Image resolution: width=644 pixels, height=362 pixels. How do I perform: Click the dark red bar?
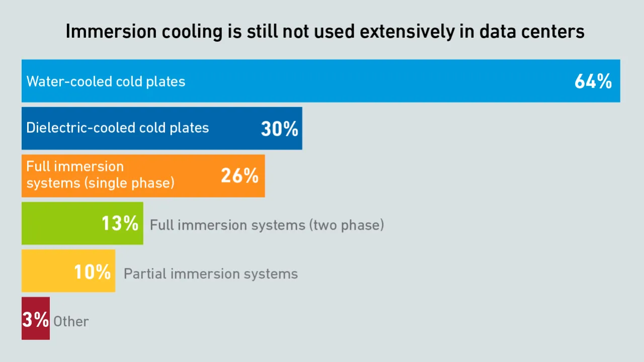click(35, 333)
